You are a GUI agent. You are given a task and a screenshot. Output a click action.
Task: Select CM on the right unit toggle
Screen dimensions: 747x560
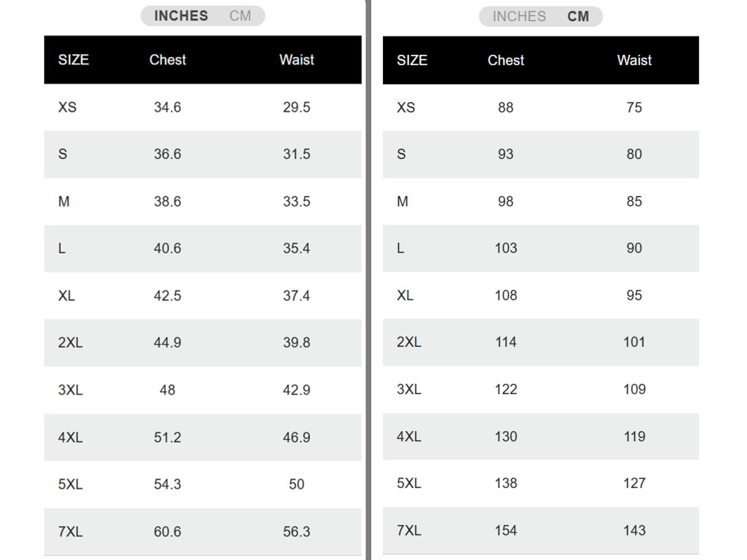point(578,16)
